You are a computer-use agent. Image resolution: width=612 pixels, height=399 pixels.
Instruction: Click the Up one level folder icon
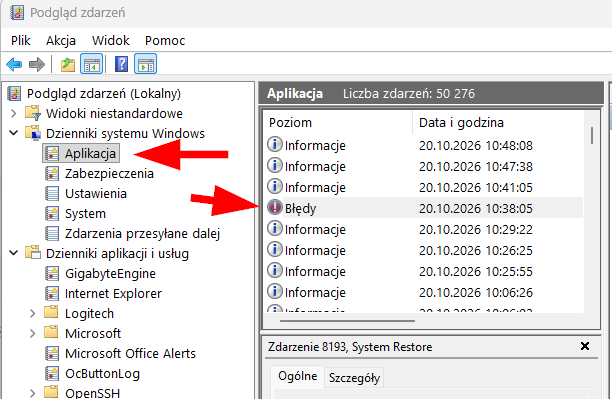coord(68,64)
